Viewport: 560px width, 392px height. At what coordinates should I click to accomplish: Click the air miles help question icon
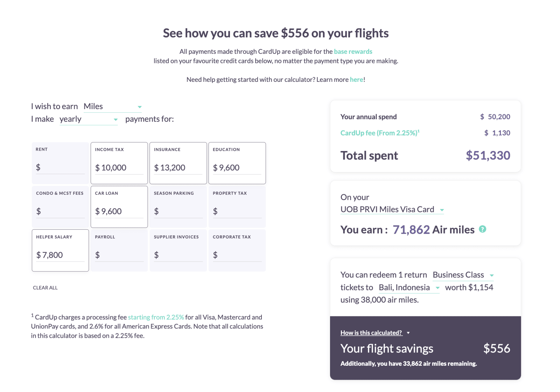point(482,229)
